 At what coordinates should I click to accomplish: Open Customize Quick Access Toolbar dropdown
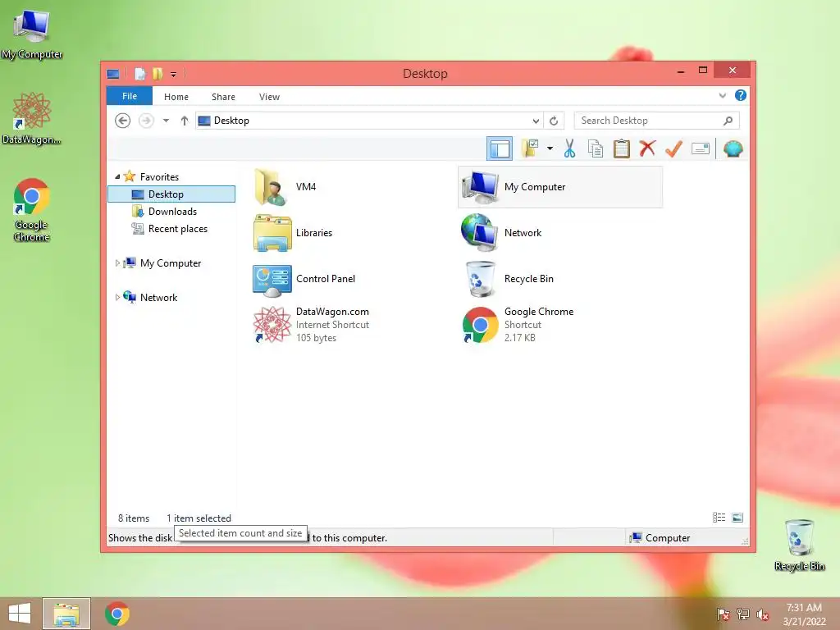174,75
